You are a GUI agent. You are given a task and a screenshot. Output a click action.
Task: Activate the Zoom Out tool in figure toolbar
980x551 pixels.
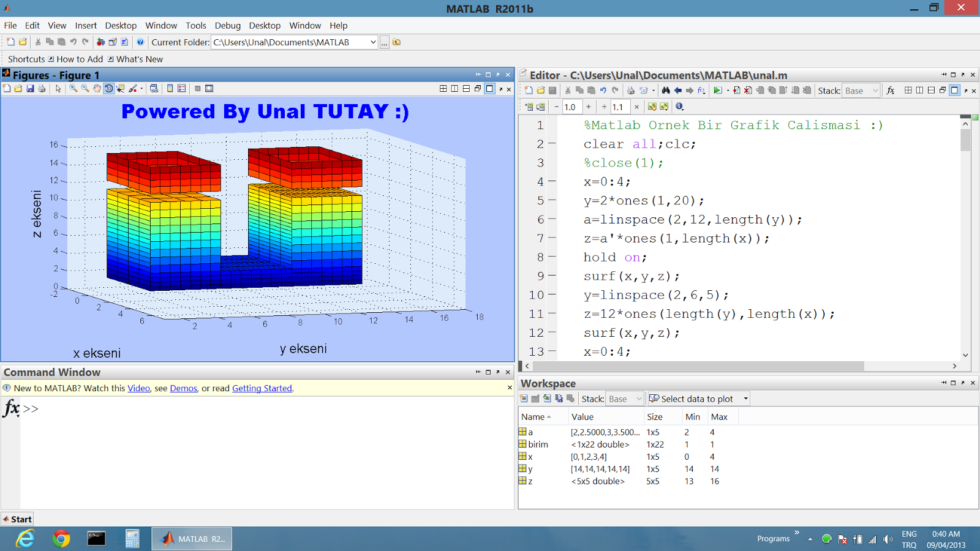tap(85, 89)
